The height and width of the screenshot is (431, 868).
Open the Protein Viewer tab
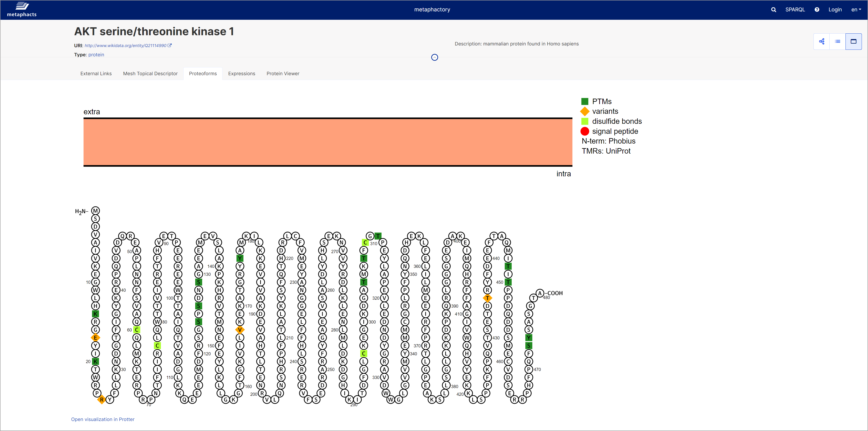(x=282, y=73)
